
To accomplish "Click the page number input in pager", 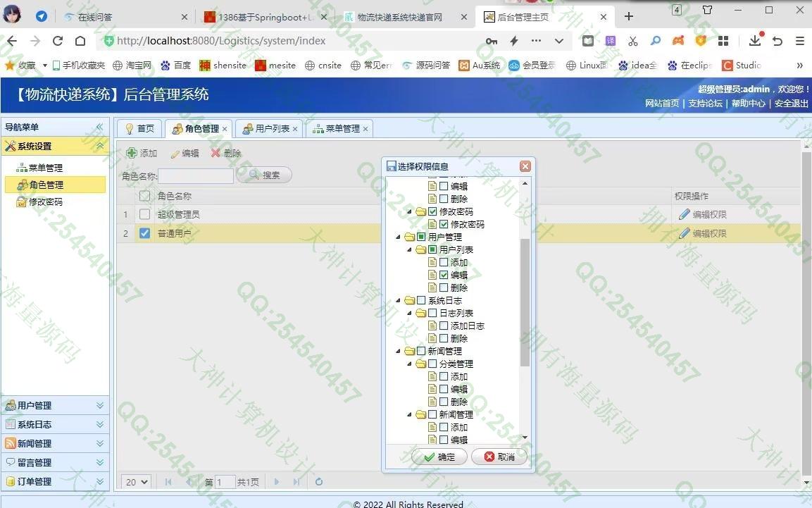I will click(x=225, y=482).
